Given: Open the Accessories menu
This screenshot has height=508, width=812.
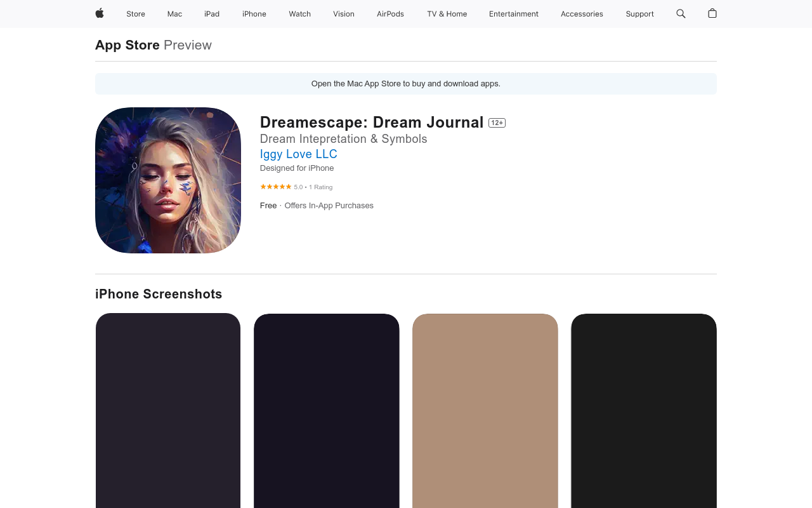Looking at the screenshot, I should 582,14.
